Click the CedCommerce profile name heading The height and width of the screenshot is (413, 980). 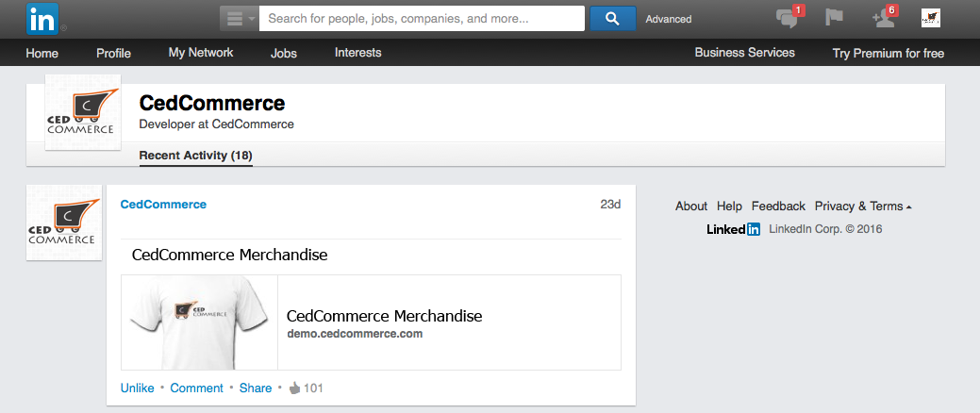(212, 103)
